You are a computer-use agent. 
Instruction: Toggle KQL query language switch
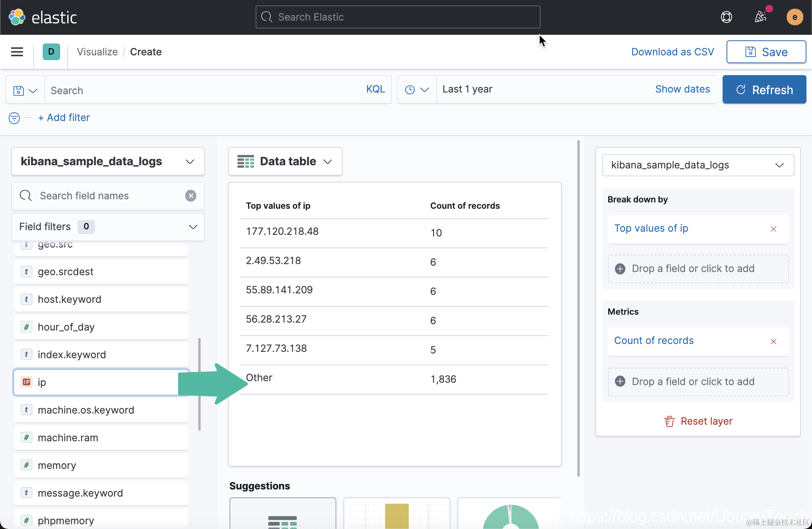(375, 89)
